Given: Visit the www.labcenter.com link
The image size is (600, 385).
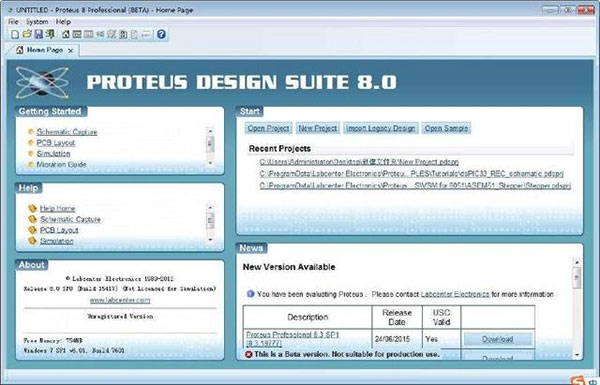Looking at the screenshot, I should pyautogui.click(x=120, y=300).
